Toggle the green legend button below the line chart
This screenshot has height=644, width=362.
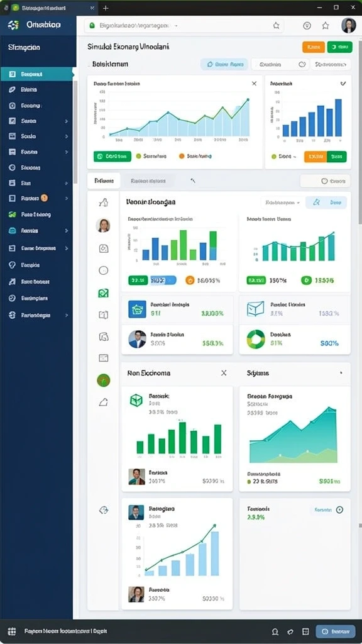click(112, 156)
